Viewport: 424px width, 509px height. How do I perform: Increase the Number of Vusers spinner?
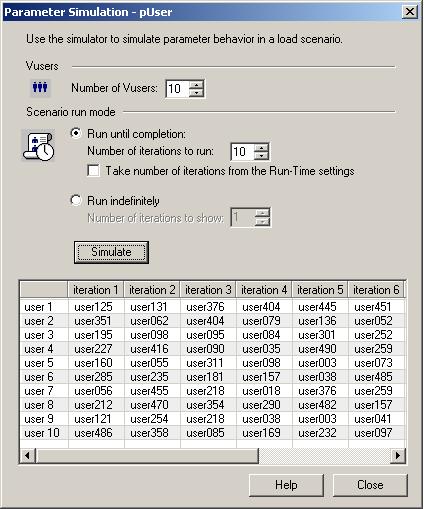196,85
